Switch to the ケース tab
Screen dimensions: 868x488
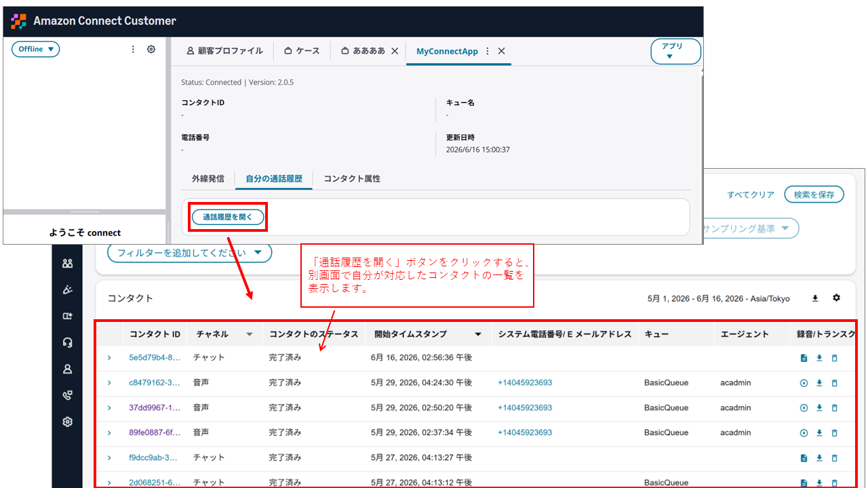(302, 51)
